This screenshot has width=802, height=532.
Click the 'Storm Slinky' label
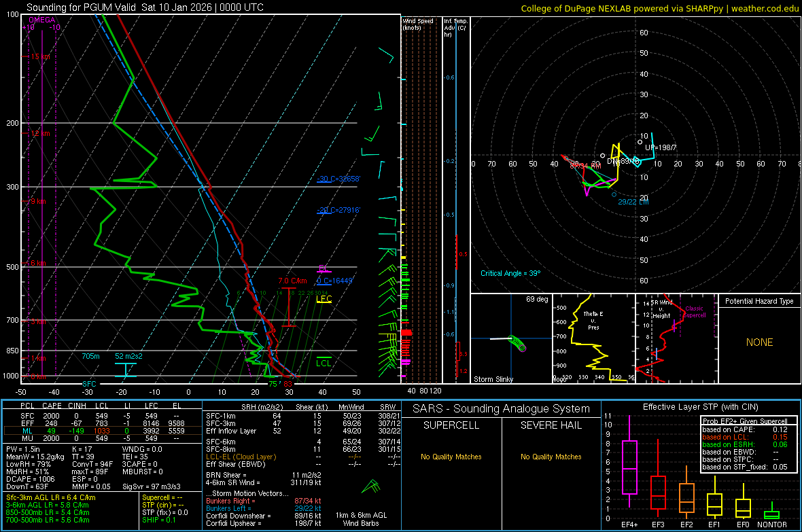[493, 379]
